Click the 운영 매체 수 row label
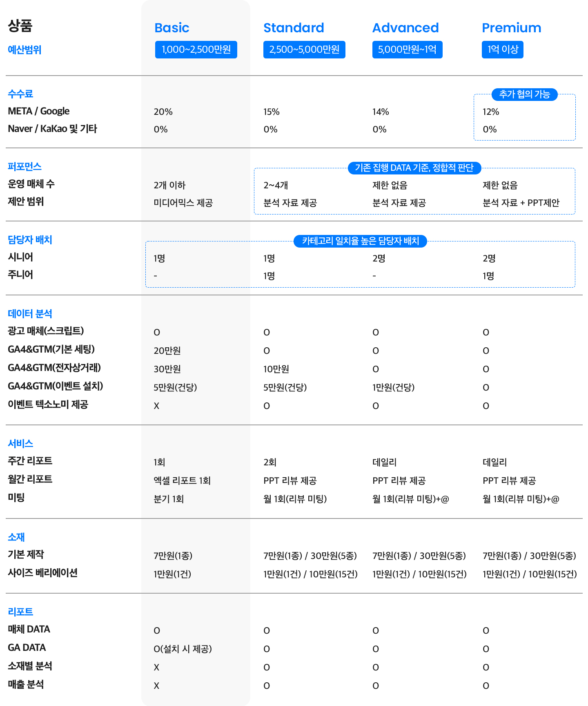Screen dimensions: 588x706 [31, 184]
